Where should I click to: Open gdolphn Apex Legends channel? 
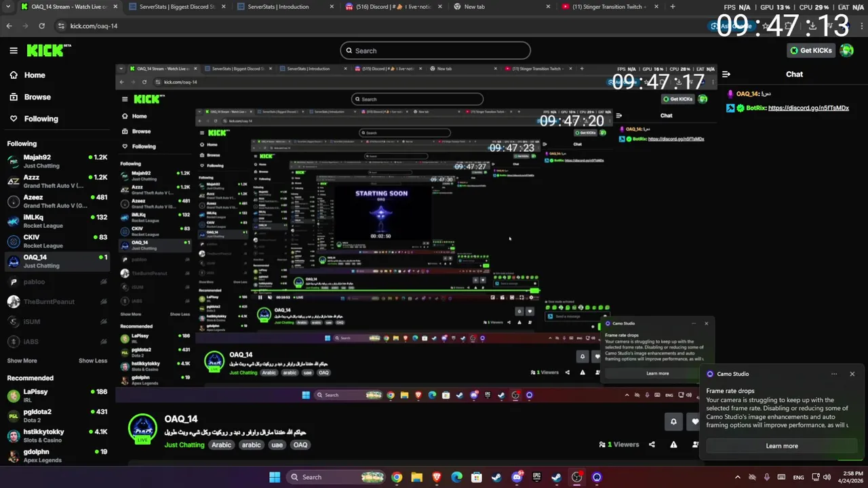coord(58,455)
